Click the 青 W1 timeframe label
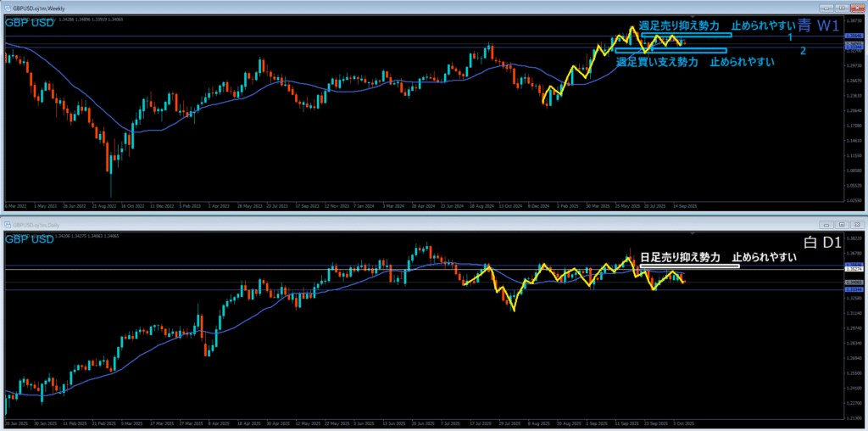 (818, 25)
